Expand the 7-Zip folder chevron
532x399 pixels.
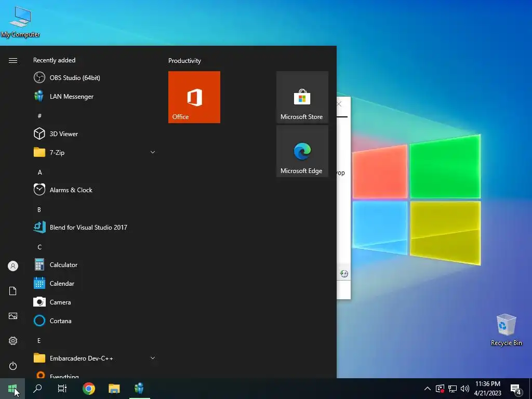coord(153,152)
